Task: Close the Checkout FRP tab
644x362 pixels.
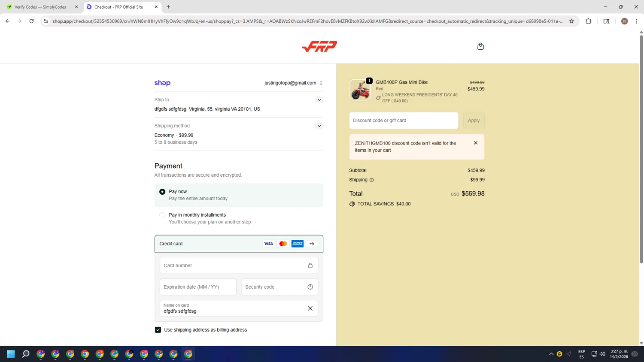Action: pyautogui.click(x=156, y=7)
